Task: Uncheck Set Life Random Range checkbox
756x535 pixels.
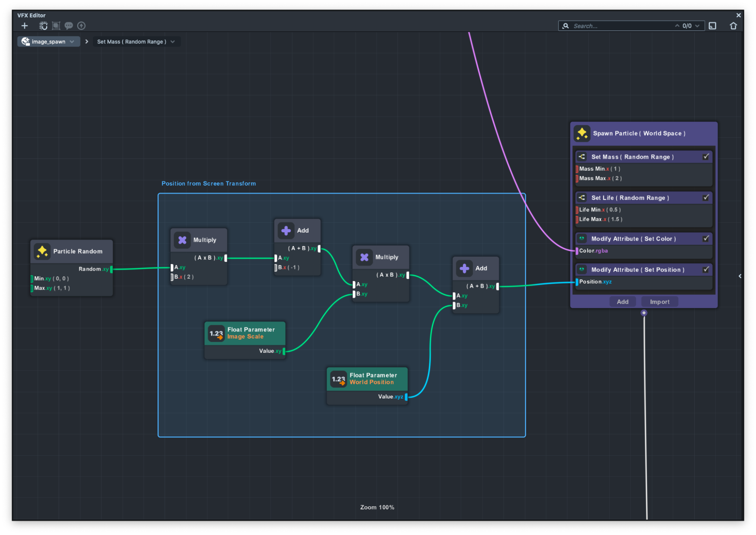Action: tap(705, 198)
